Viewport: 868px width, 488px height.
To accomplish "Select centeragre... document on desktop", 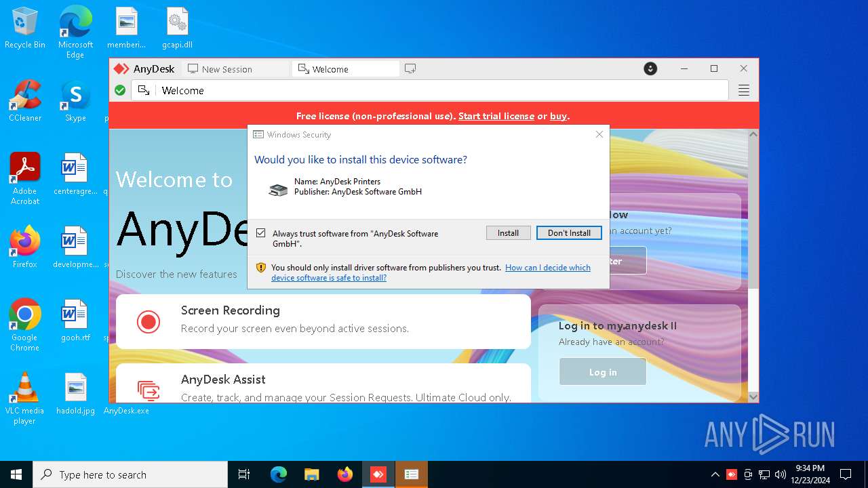I will [75, 174].
